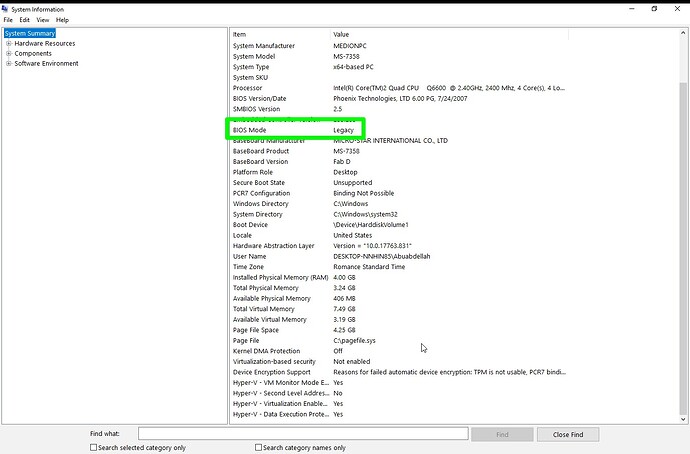The width and height of the screenshot is (690, 454).
Task: Click the Value column header
Action: coord(449,34)
